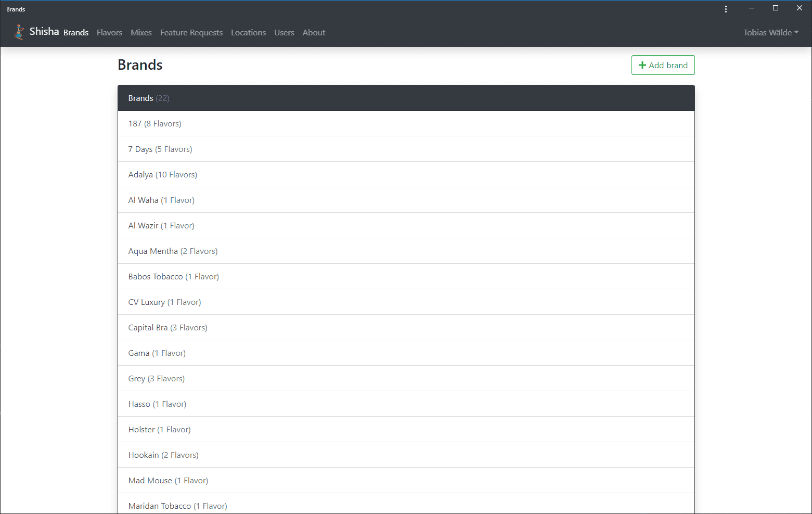Open the Users page
Screen dimensions: 812x514
[284, 32]
